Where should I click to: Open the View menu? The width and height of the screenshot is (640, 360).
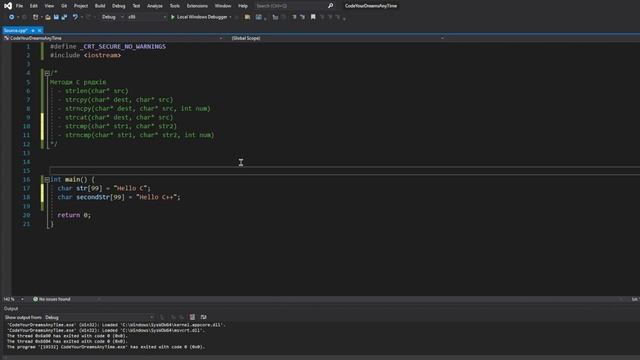[x=49, y=6]
